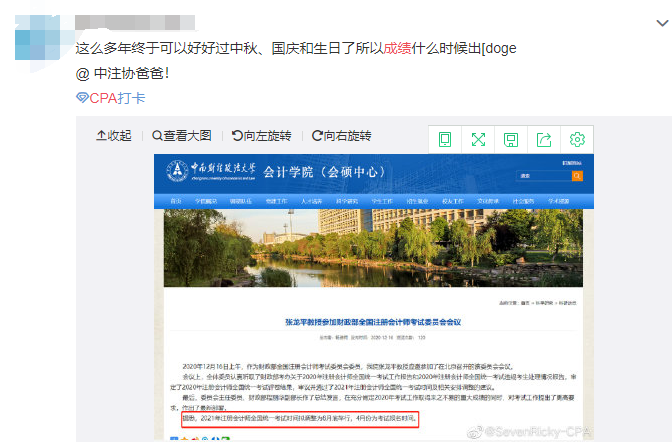Viewport: 672px width, 442px height.
Task: Open larger image via 查看大图
Action: tap(181, 136)
